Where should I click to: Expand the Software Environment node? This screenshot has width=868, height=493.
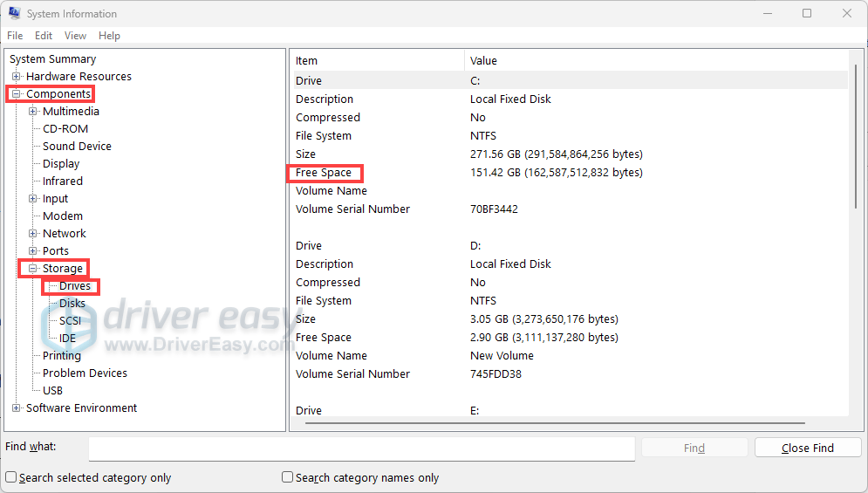tap(17, 408)
